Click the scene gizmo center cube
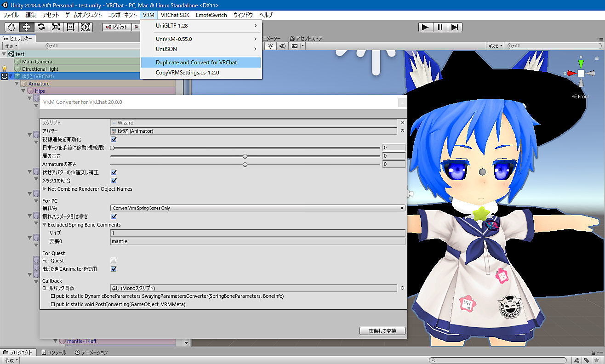This screenshot has height=364, width=605. (581, 73)
